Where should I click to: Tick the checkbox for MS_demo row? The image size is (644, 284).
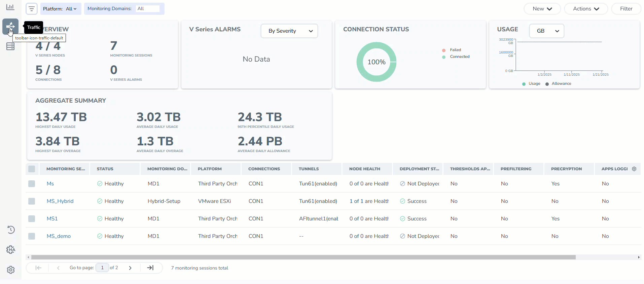tap(32, 236)
